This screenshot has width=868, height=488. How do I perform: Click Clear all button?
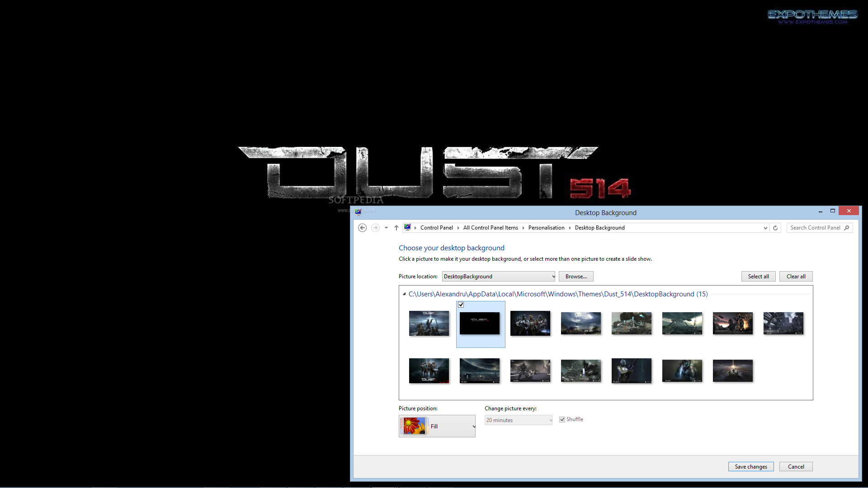click(x=796, y=277)
